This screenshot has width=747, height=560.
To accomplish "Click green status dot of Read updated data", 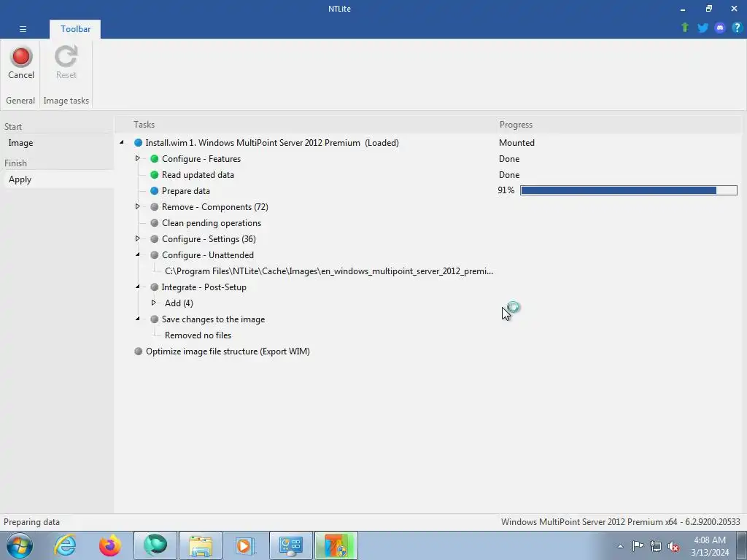I will 155,175.
